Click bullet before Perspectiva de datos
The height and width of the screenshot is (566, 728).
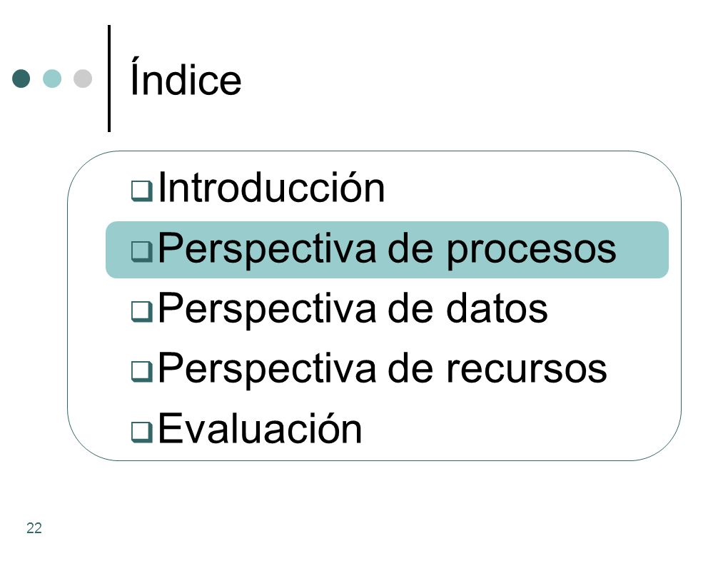coord(141,311)
